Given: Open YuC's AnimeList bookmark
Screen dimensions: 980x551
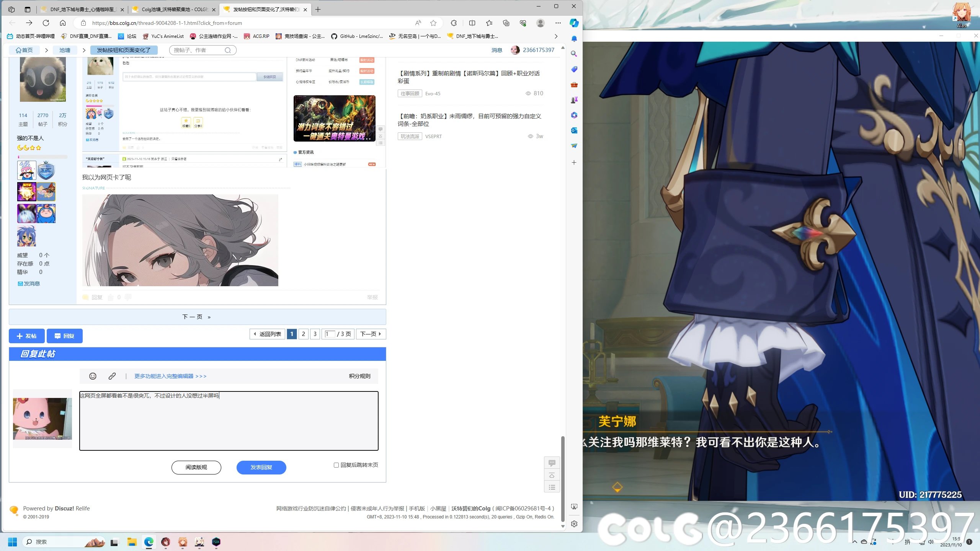Looking at the screenshot, I should 163,36.
